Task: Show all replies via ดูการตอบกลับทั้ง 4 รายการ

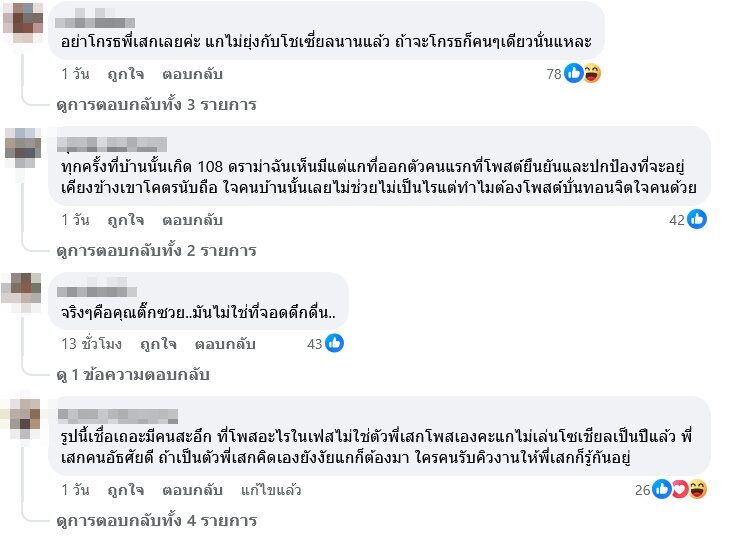Action: [156, 520]
